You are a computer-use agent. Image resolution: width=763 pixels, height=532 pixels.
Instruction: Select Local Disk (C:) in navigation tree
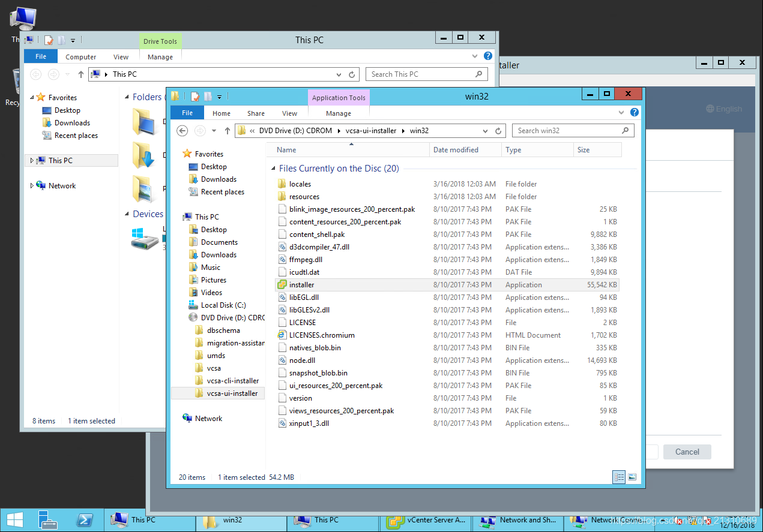pyautogui.click(x=223, y=305)
